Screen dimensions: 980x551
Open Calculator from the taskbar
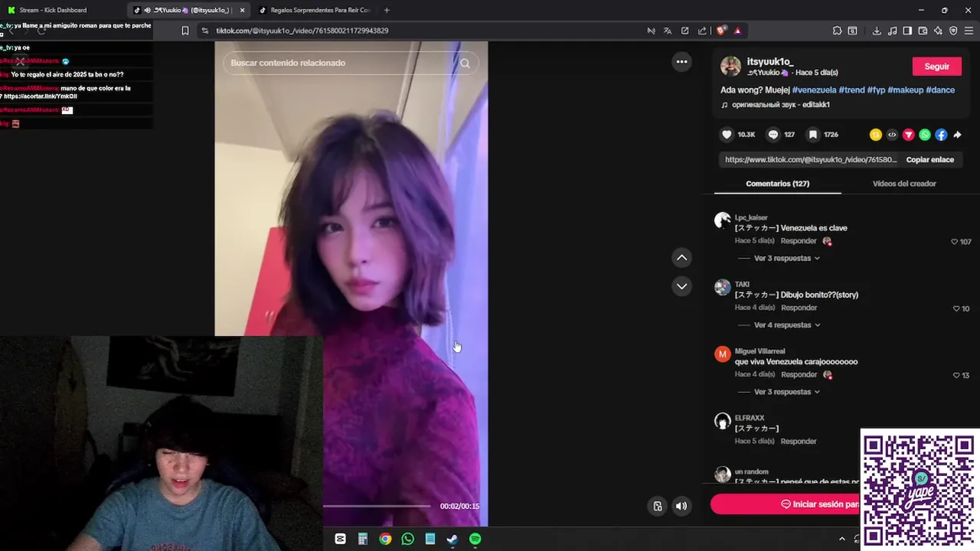[363, 540]
